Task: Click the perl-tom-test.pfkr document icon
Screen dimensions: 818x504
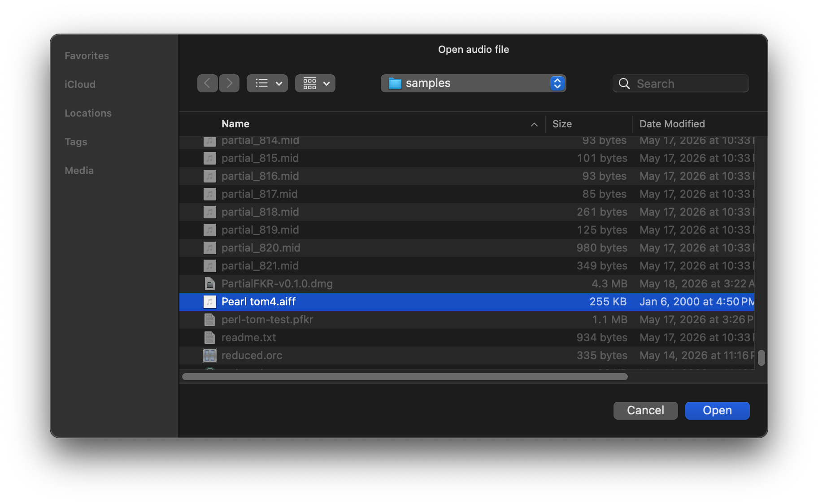Action: 209,320
